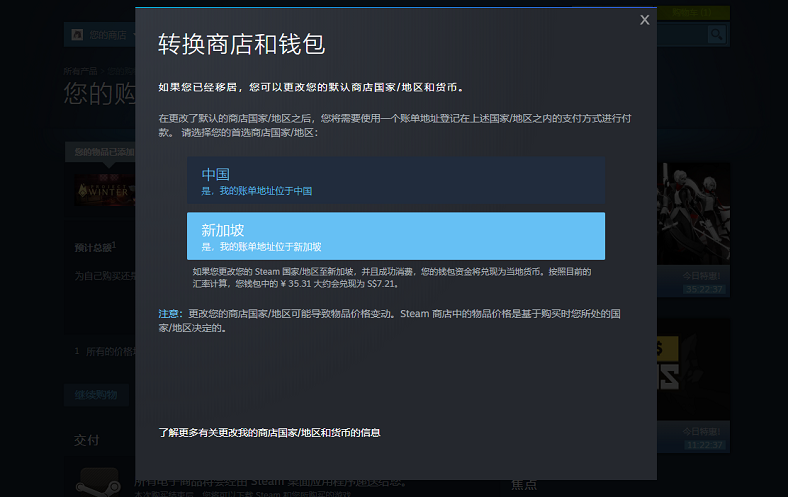The height and width of the screenshot is (497, 788).
Task: Click the 预计总额 label in background cart
Action: click(x=95, y=247)
